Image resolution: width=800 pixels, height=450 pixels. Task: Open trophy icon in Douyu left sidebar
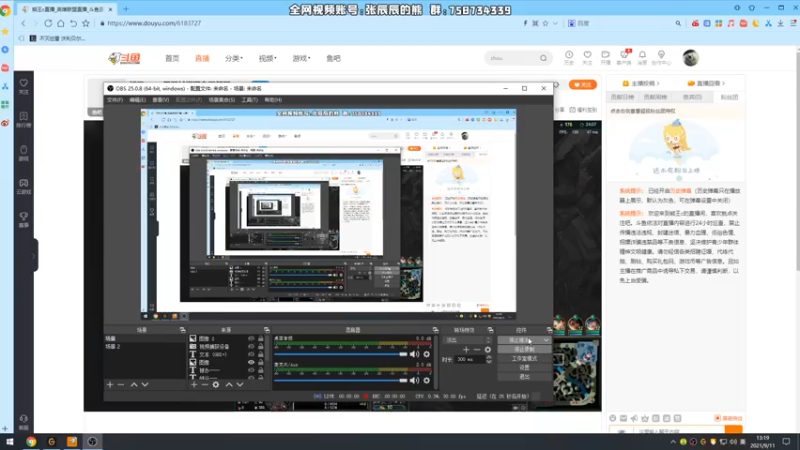click(23, 217)
